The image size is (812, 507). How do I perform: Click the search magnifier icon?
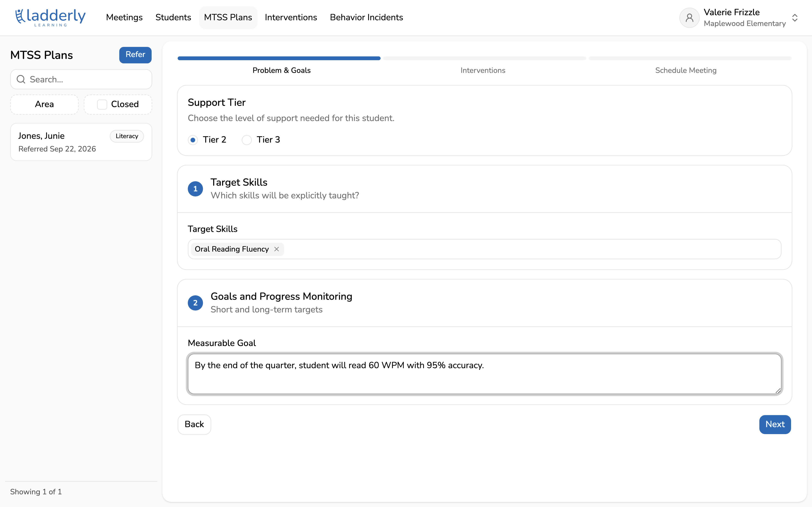point(21,79)
